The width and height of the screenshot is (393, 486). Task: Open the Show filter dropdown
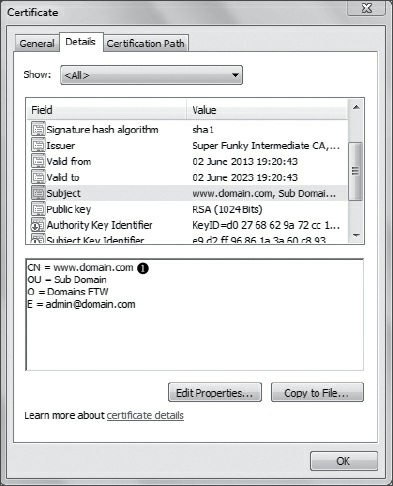tap(151, 75)
